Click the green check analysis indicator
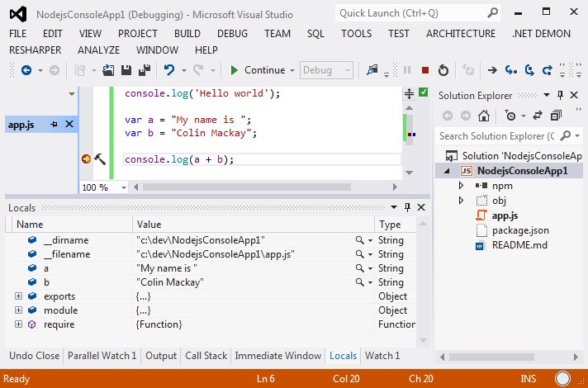The height and width of the screenshot is (388, 588). (423, 92)
